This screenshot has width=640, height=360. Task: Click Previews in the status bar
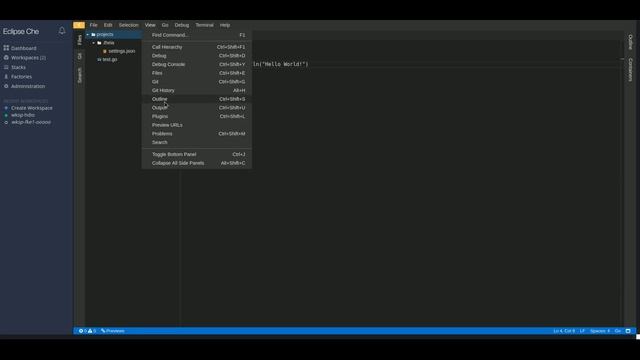coord(113,331)
